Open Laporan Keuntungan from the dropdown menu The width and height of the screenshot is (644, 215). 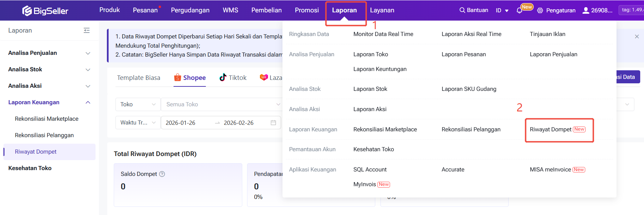(380, 69)
